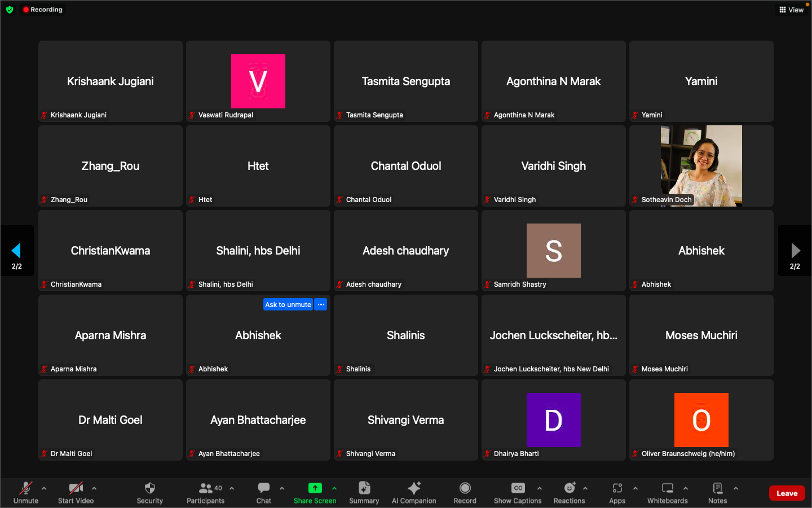The image size is (812, 508).
Task: Open the Chat panel
Action: pyautogui.click(x=263, y=488)
